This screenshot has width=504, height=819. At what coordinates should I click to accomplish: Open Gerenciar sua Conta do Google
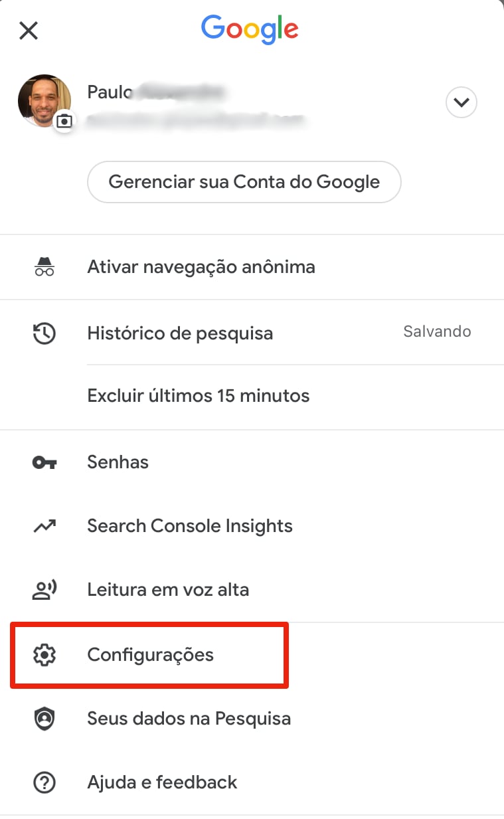[244, 182]
